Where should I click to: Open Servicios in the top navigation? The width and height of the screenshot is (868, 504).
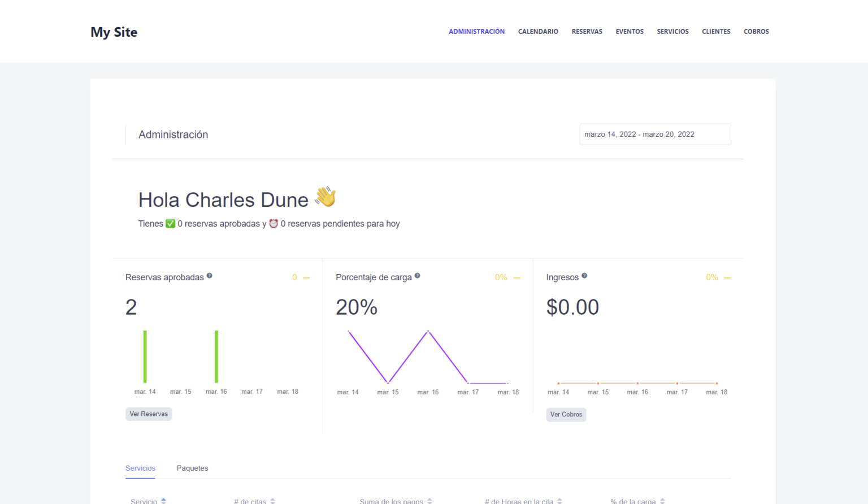(672, 32)
